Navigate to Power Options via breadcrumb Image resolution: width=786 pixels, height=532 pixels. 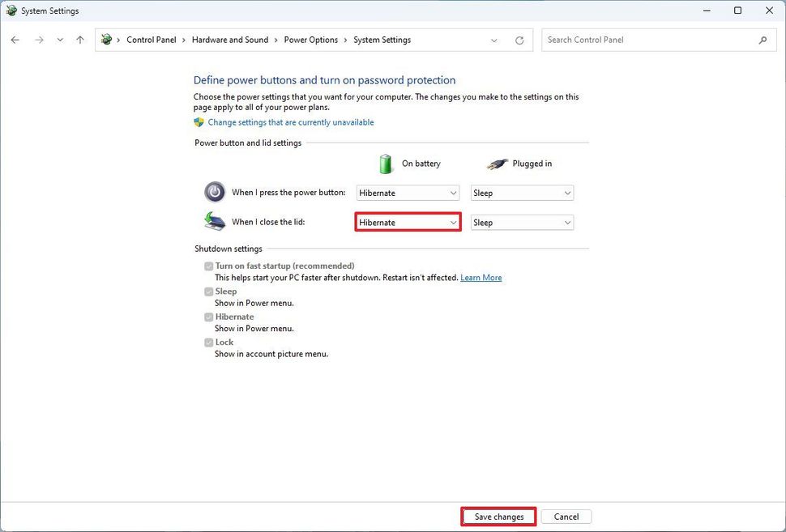[x=310, y=39]
